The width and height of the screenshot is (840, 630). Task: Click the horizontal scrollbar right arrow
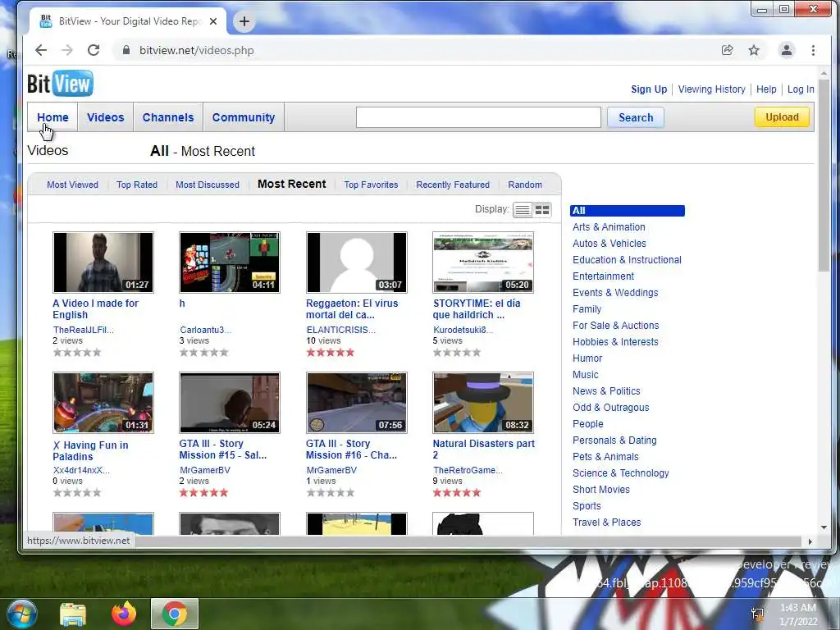[810, 541]
